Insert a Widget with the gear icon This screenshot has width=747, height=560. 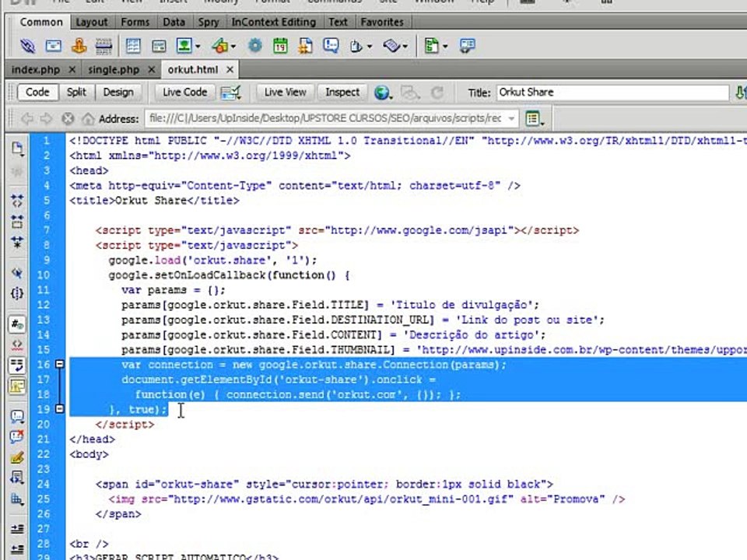pyautogui.click(x=255, y=46)
